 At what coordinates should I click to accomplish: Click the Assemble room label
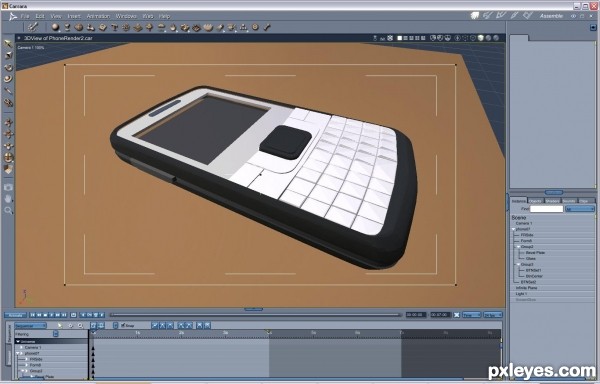551,16
